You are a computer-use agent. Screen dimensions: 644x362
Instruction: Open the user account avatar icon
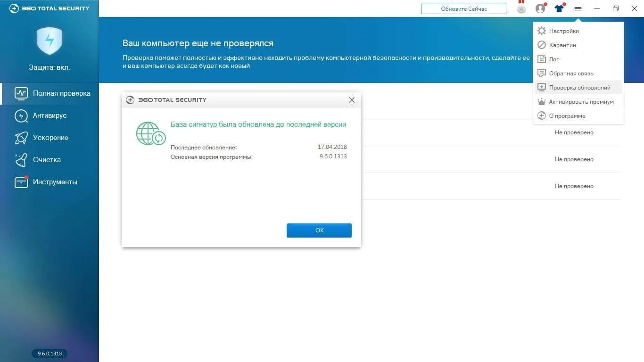(540, 8)
